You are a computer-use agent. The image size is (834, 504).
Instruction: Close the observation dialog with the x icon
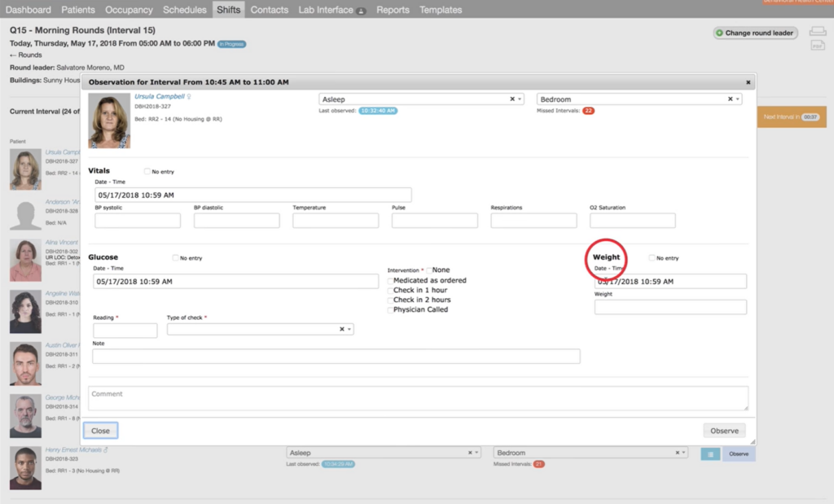coord(748,82)
